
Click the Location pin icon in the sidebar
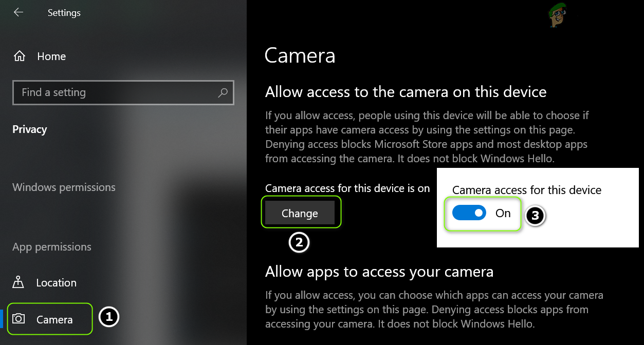point(19,282)
